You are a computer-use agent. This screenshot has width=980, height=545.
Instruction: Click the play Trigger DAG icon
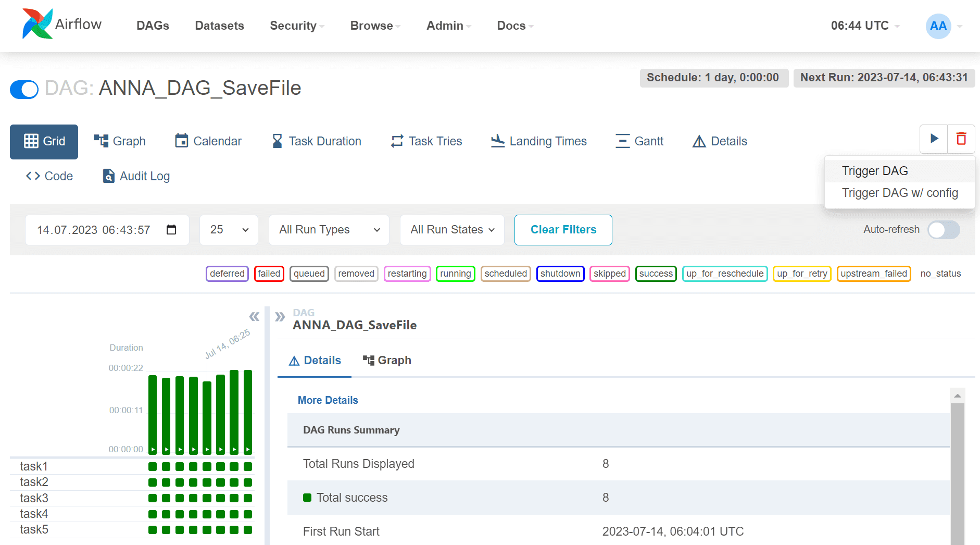click(934, 139)
